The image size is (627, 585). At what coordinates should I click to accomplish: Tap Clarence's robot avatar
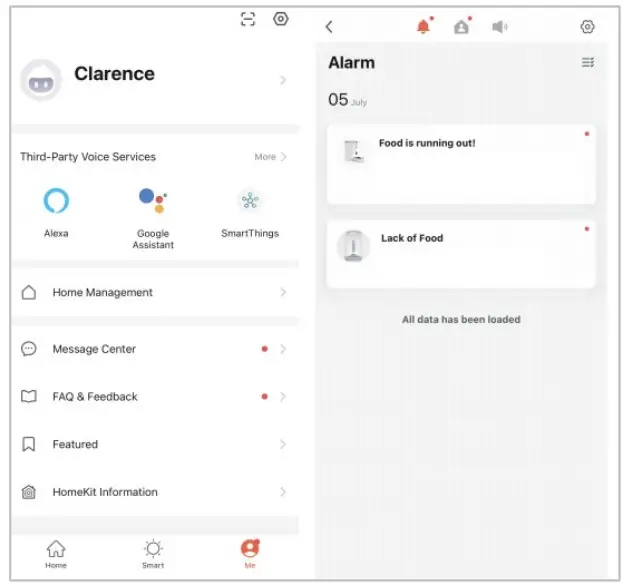pyautogui.click(x=41, y=80)
